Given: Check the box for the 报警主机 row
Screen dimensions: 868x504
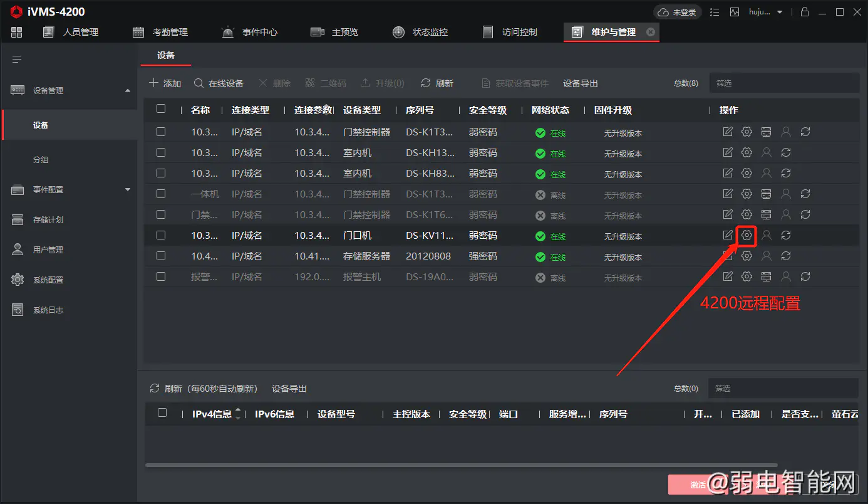Looking at the screenshot, I should point(161,276).
